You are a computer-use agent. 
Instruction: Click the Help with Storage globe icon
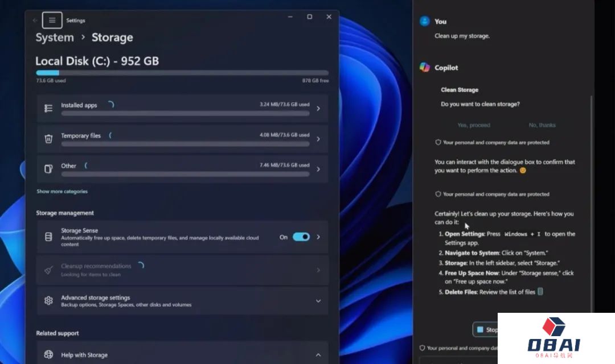point(48,354)
